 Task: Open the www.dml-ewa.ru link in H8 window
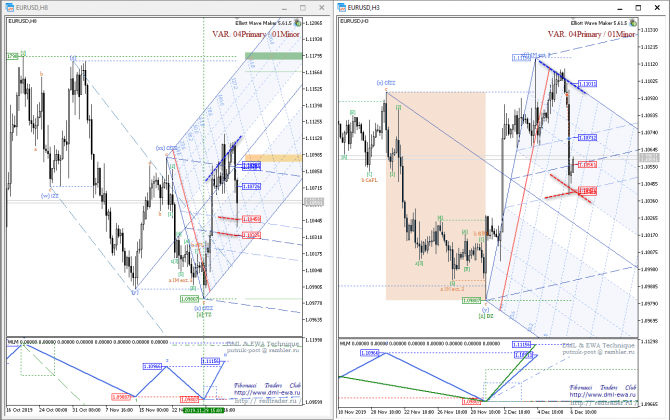point(267,393)
